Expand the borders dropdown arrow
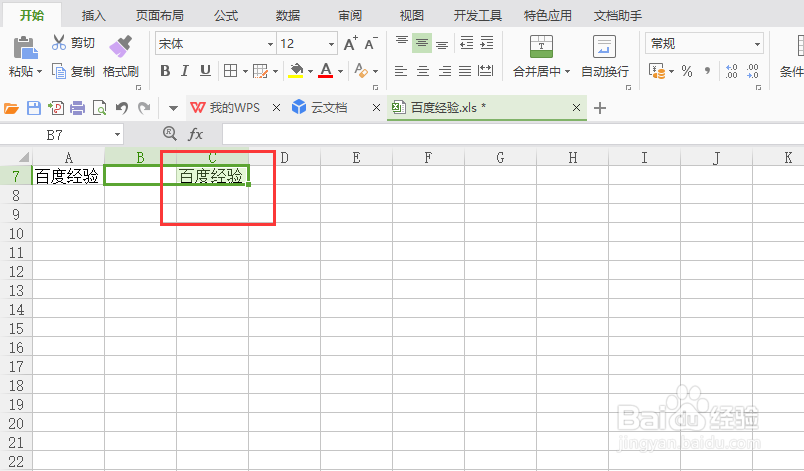Viewport: 804px width, 471px height. [245, 71]
